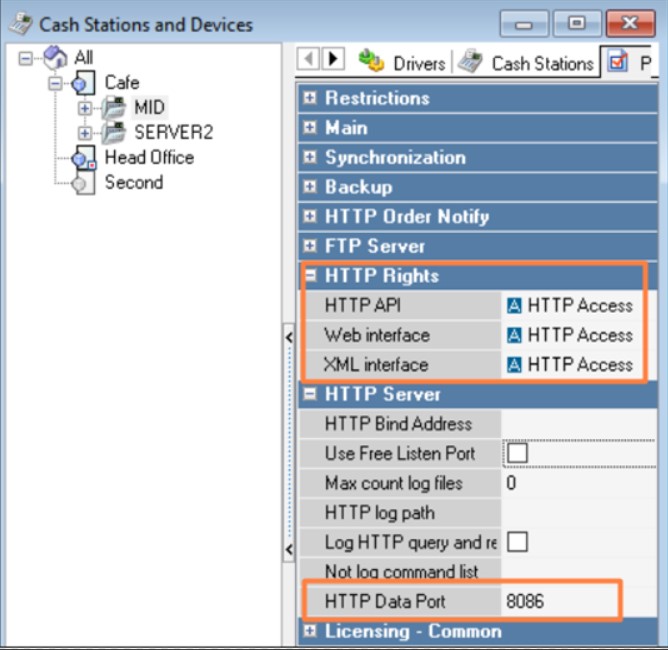Expand the SERVER2 tree node

[85, 134]
